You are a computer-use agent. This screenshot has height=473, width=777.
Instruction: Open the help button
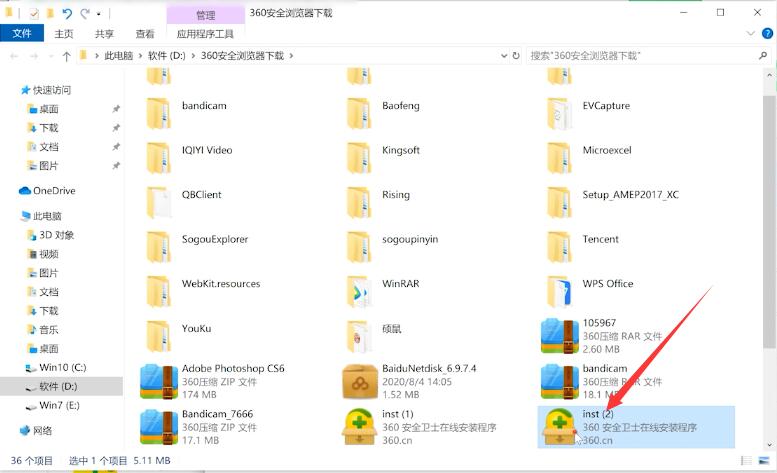point(767,33)
